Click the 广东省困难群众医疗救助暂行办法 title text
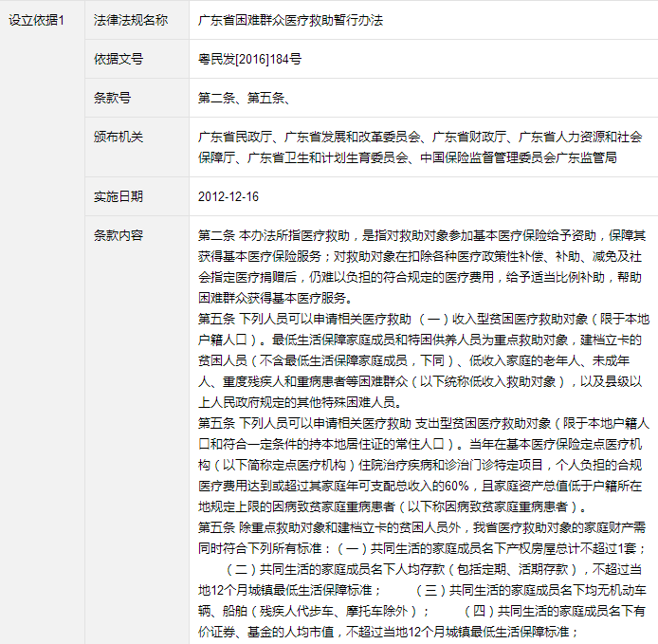 point(290,20)
